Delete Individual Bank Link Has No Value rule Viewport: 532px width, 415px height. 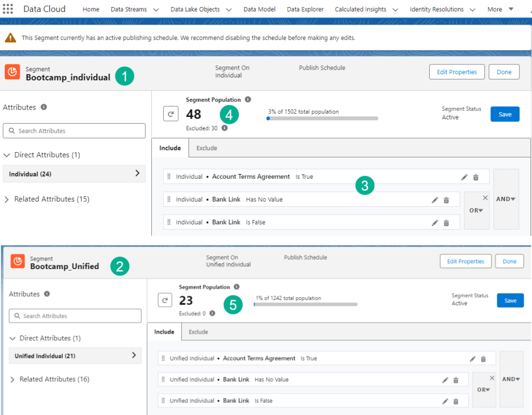click(446, 200)
